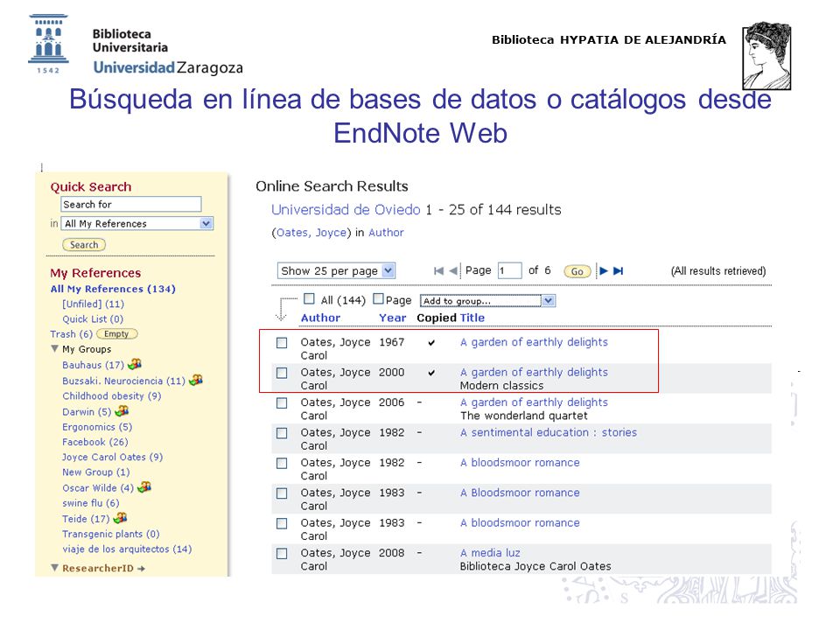This screenshot has height=630, width=840.
Task: Open Transgenic plants (0) group
Action: click(111, 534)
